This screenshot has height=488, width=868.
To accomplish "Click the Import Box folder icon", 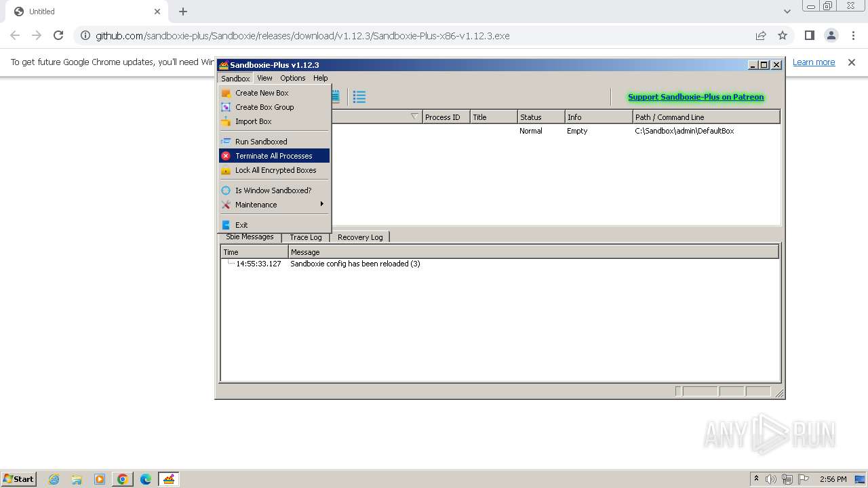I will tap(226, 121).
